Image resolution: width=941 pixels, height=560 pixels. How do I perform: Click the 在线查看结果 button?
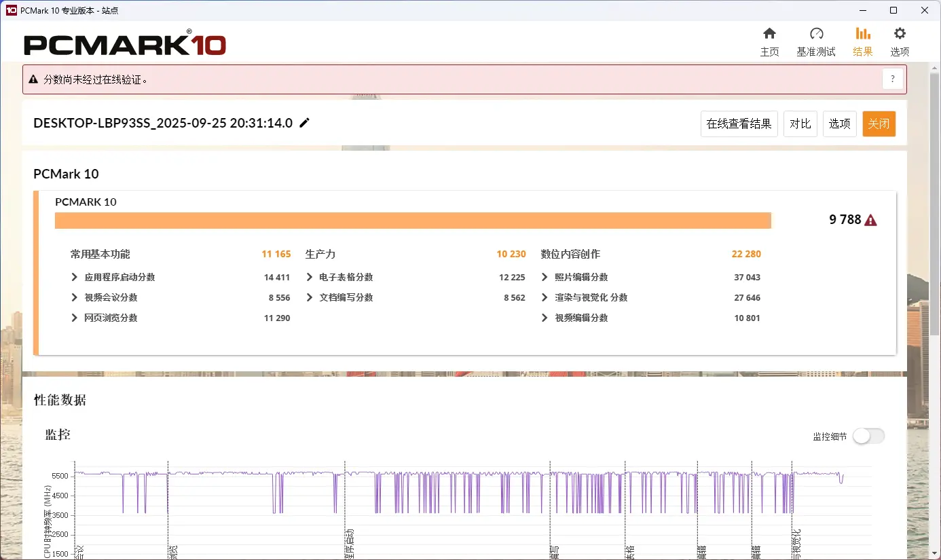pyautogui.click(x=739, y=124)
